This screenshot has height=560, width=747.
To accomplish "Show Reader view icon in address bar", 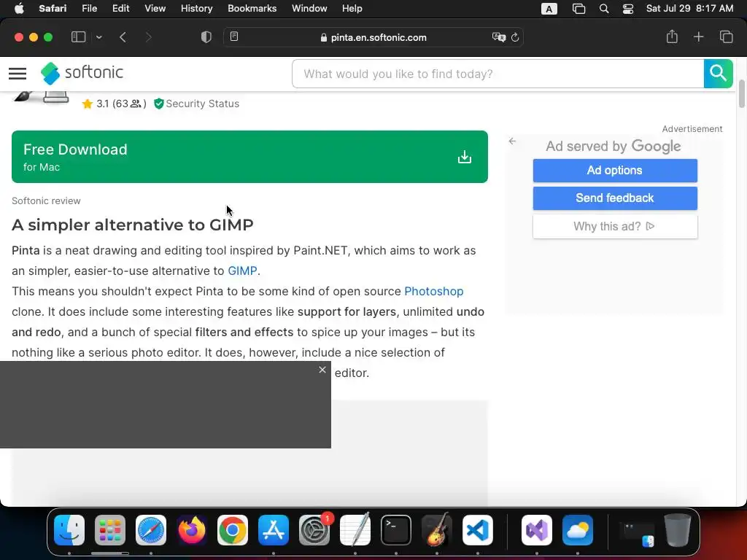I will 234,36.
